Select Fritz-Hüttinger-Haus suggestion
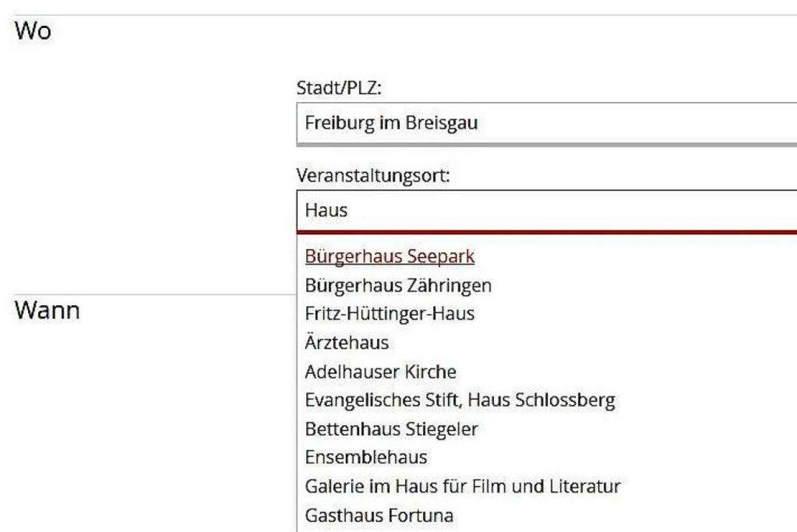 pos(390,313)
